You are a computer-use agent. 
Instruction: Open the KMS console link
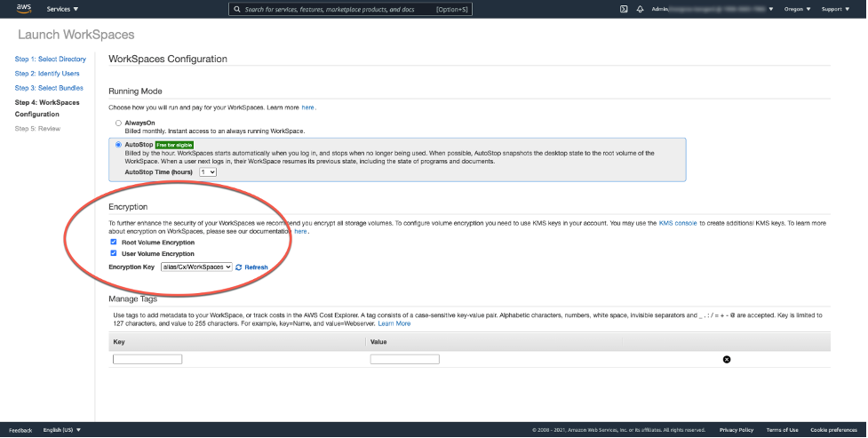tap(678, 223)
